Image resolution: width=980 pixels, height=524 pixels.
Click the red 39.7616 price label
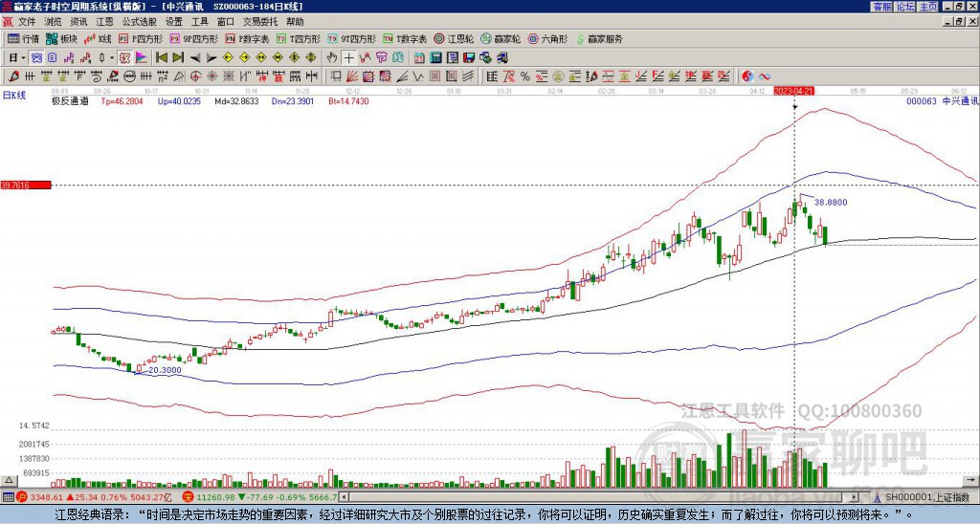click(25, 186)
